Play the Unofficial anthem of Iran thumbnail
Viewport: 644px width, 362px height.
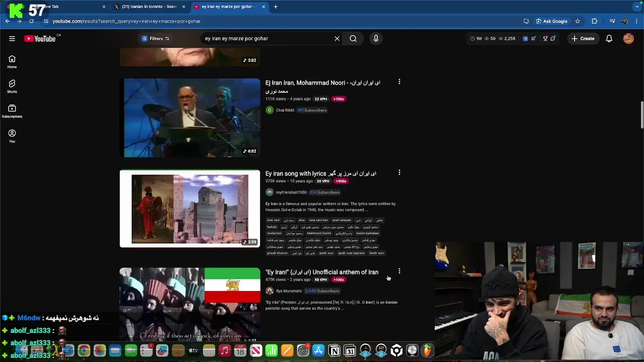click(190, 305)
